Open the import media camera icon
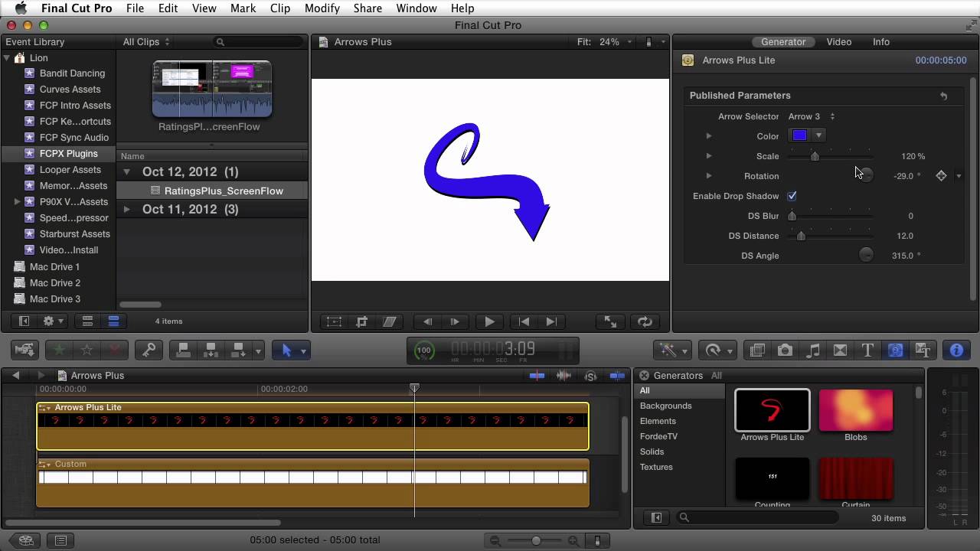 pos(24,350)
